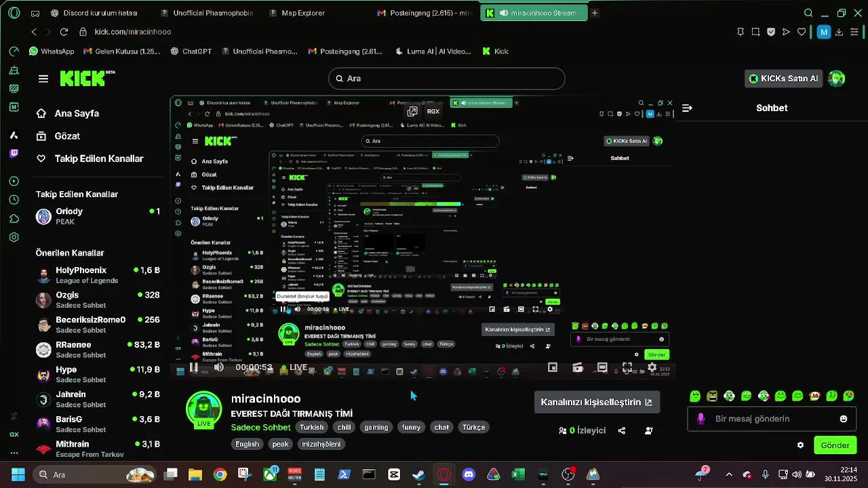Switch to Posteingang Gmail tab
Image resolution: width=868 pixels, height=488 pixels.
tap(425, 13)
